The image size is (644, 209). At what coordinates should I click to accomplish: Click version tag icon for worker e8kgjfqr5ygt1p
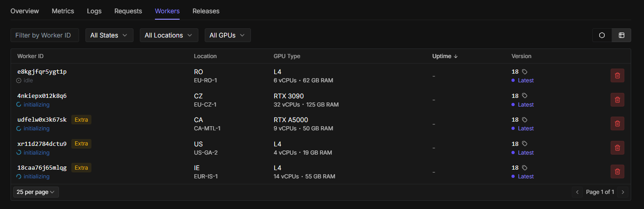(x=525, y=72)
